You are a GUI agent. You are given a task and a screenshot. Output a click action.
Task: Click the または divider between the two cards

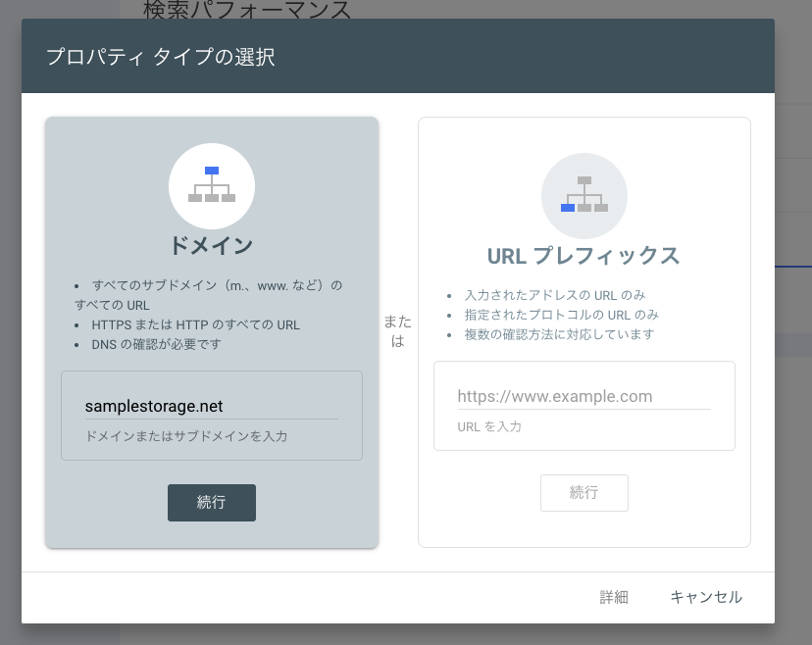coord(397,330)
